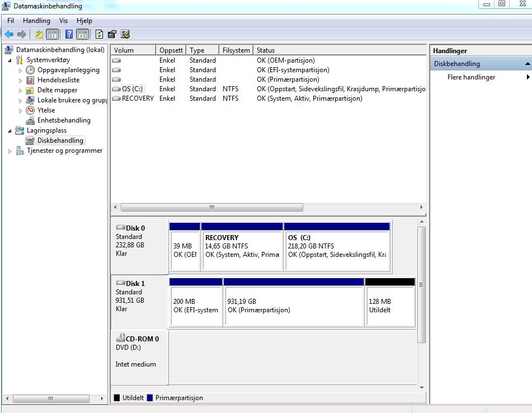Image resolution: width=532 pixels, height=413 pixels.
Task: Expand the Delte mapper node
Action: tap(20, 91)
